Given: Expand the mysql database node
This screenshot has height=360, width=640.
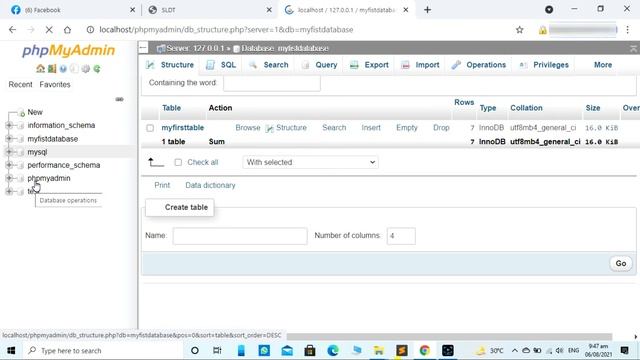Looking at the screenshot, I should [9, 152].
